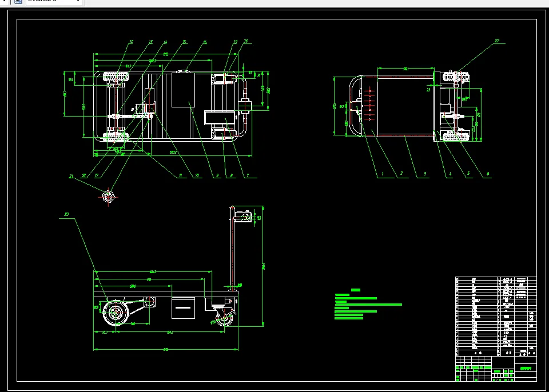
Task: Click part balloon label 14
Action: 165,42
